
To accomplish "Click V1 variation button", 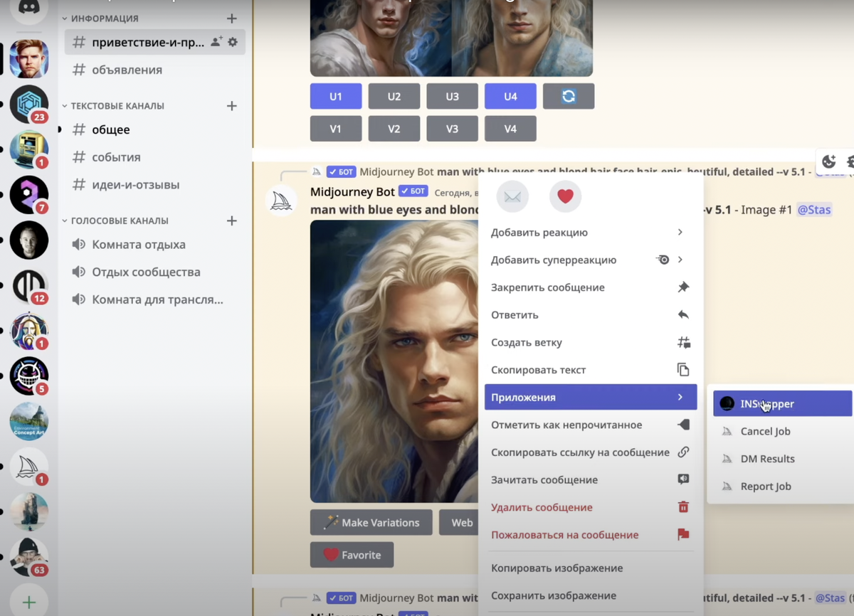I will [336, 129].
